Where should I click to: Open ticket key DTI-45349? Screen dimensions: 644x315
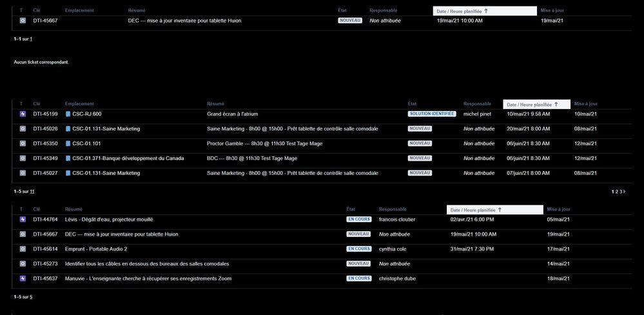point(45,158)
